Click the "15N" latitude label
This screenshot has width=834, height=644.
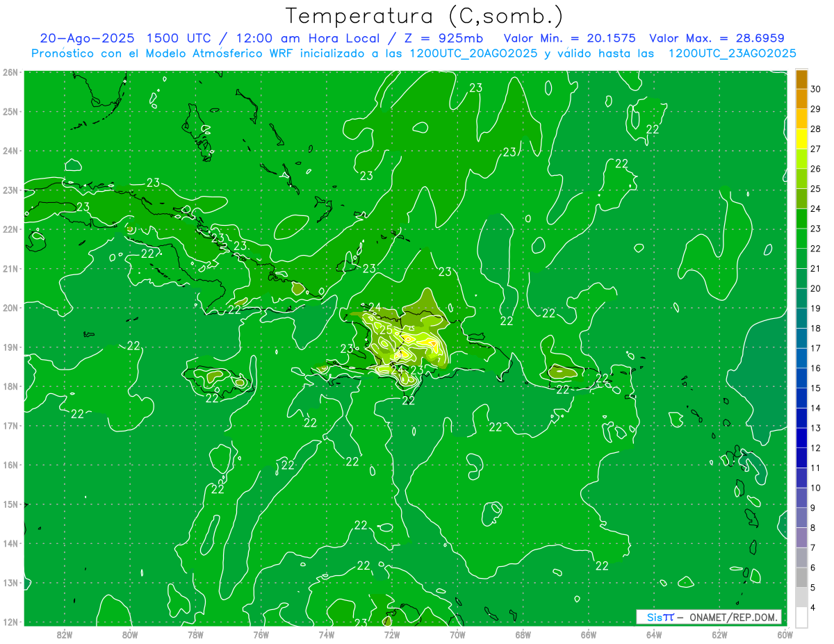coord(10,504)
